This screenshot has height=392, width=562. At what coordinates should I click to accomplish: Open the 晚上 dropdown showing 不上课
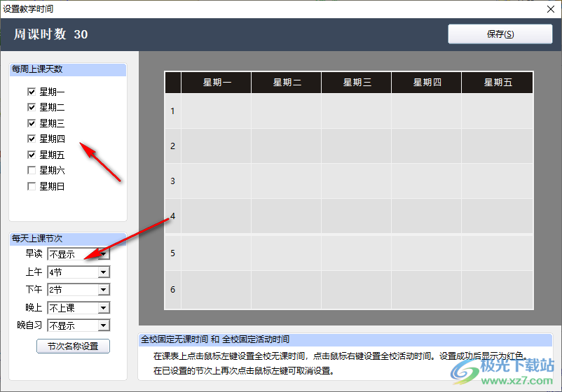click(78, 307)
